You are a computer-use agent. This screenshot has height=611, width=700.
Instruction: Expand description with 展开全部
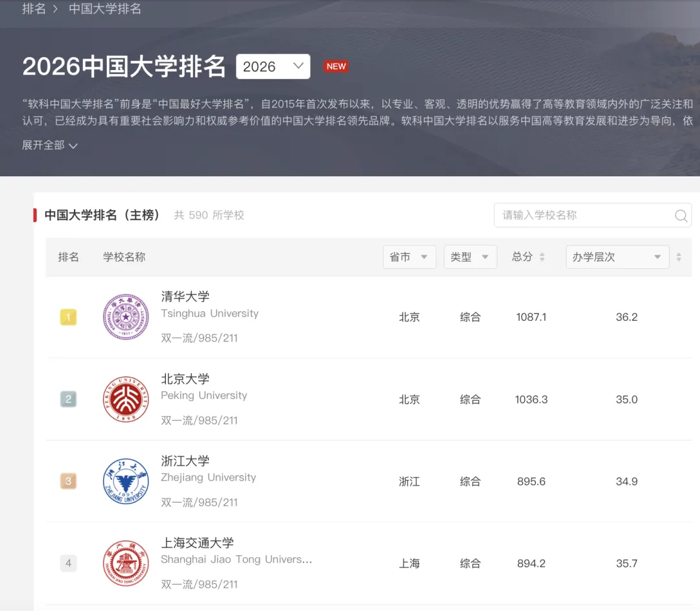[x=50, y=145]
